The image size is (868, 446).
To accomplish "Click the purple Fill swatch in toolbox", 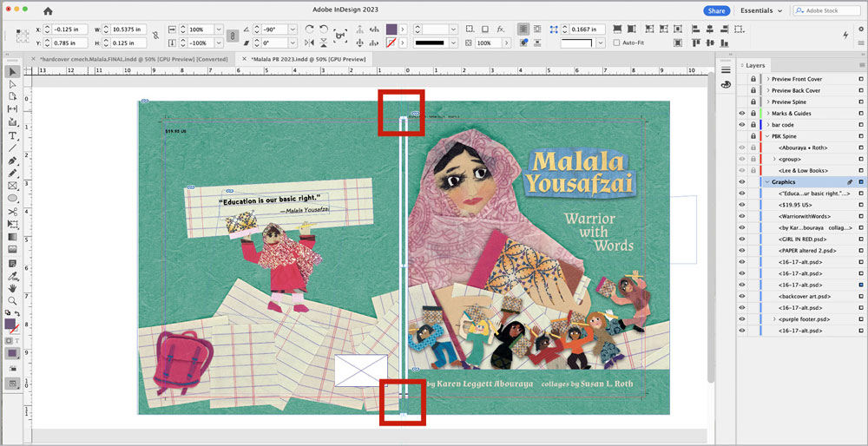I will coord(10,324).
